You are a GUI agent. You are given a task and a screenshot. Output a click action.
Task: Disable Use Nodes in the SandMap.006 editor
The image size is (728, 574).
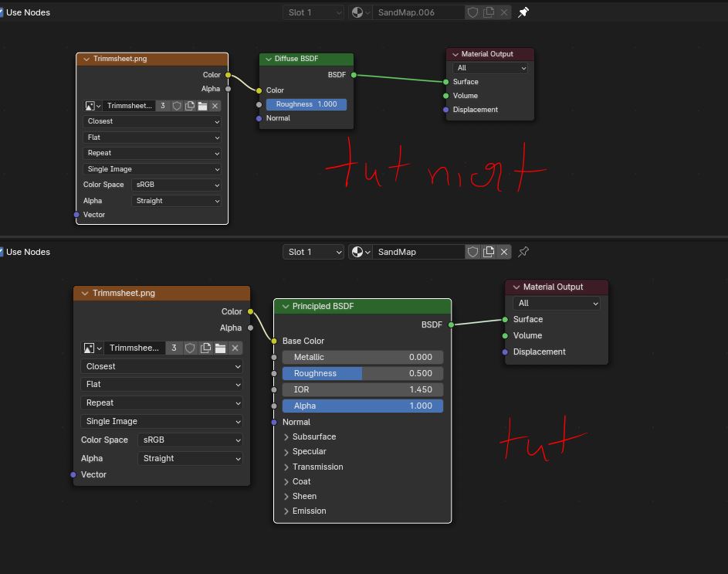pyautogui.click(x=2, y=12)
